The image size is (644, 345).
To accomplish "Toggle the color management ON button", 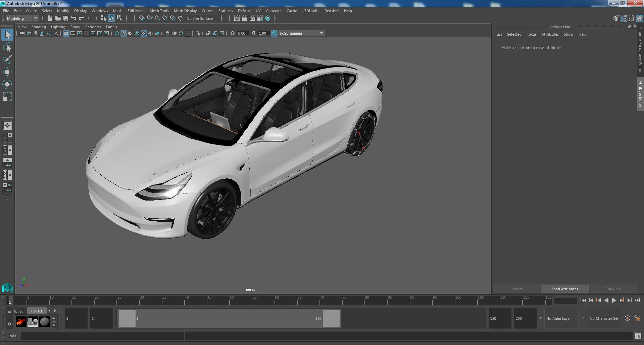I will [274, 33].
